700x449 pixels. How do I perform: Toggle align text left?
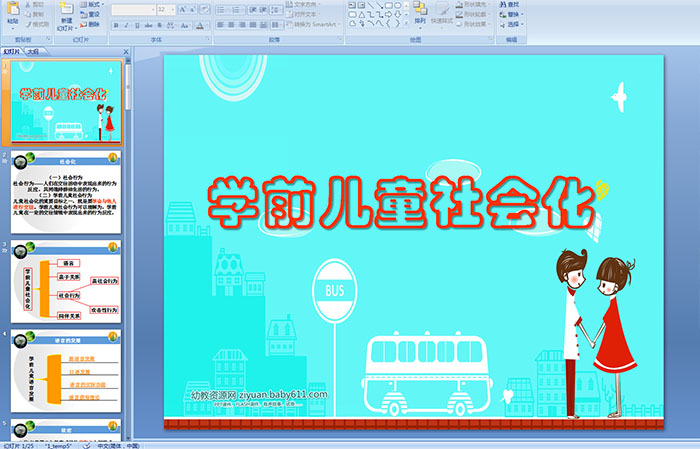pyautogui.click(x=220, y=25)
